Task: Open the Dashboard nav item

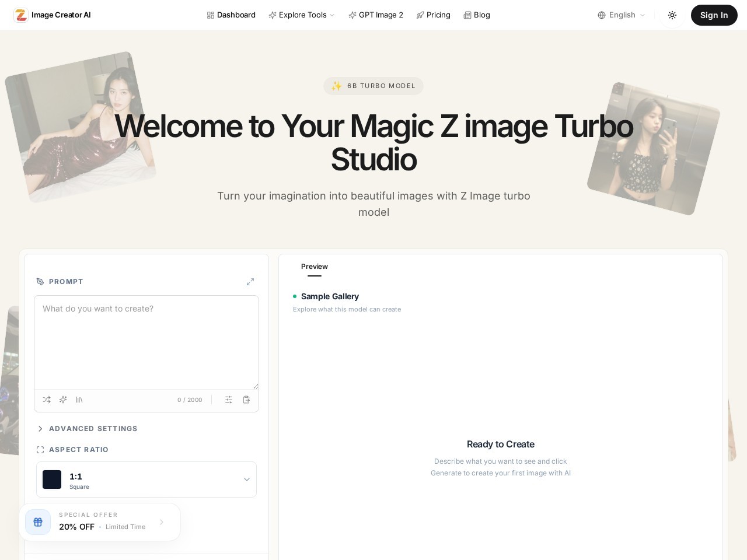Action: [x=231, y=15]
